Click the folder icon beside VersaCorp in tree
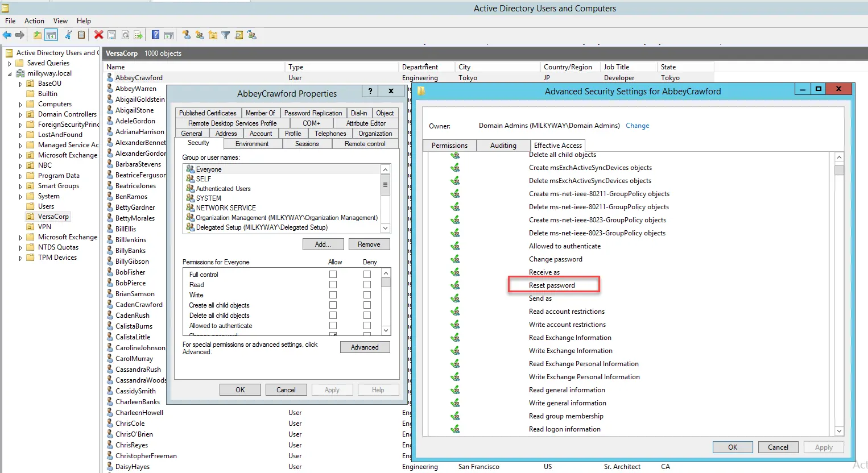The width and height of the screenshot is (868, 473). tap(30, 217)
